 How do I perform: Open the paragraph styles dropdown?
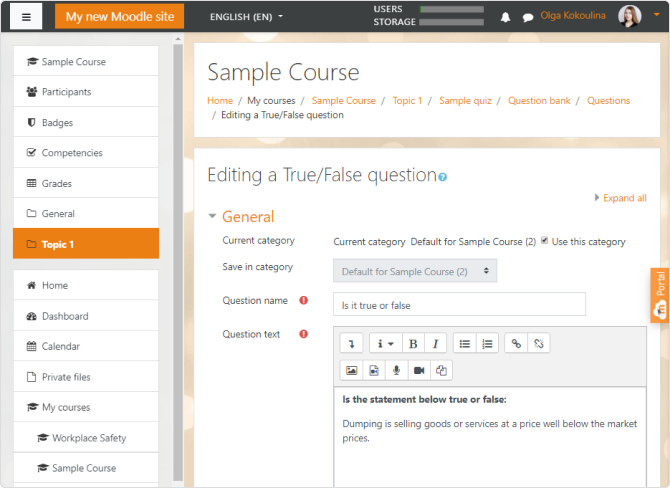click(385, 344)
